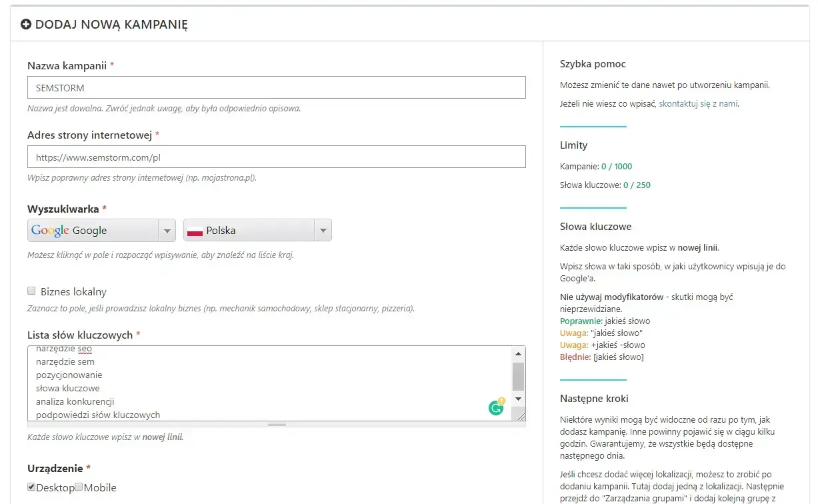Click the "analiza konkurencji" line in keywords list

75,401
